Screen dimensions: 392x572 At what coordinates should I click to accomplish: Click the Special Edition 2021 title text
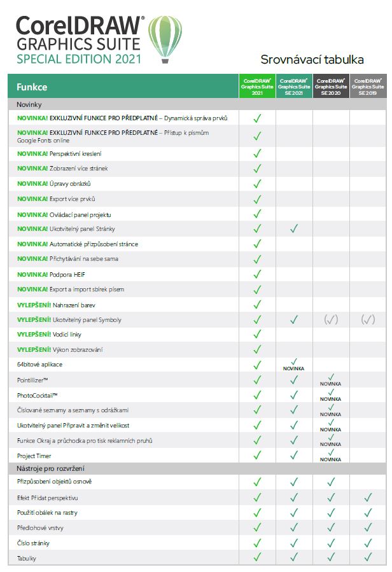click(80, 59)
